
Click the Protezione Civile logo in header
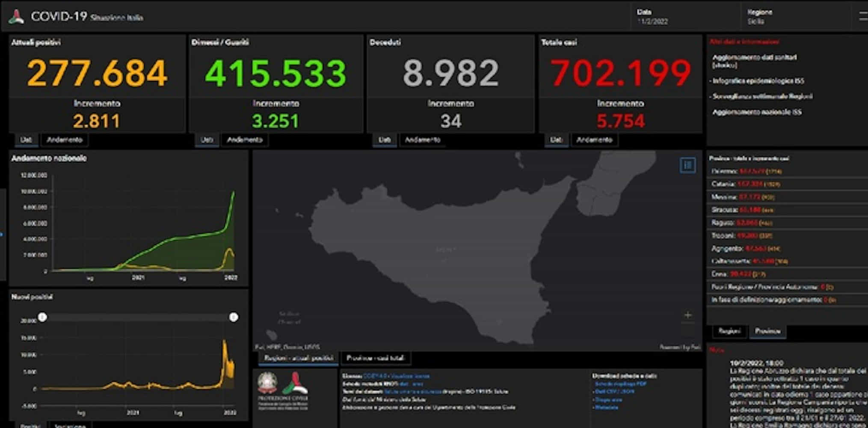pyautogui.click(x=16, y=17)
